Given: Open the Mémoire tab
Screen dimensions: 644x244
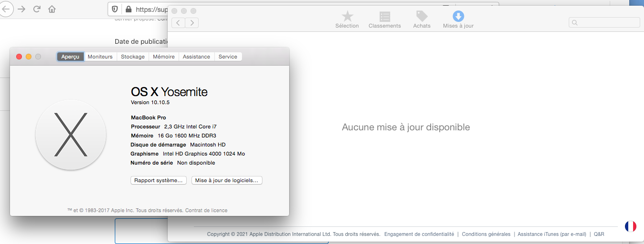Looking at the screenshot, I should click(163, 57).
